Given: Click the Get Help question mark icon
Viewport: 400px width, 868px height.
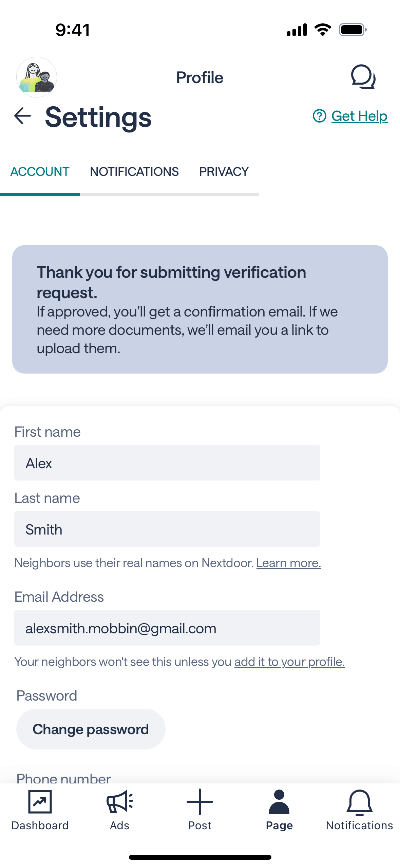Looking at the screenshot, I should click(319, 116).
